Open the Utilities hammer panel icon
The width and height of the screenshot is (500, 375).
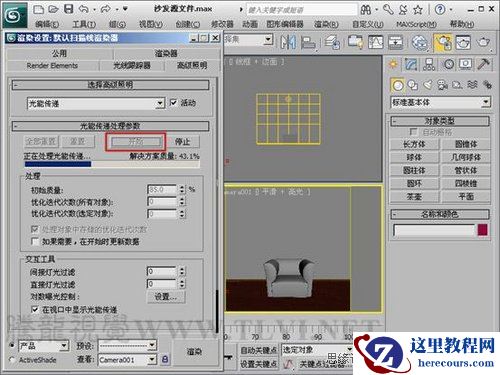point(483,64)
